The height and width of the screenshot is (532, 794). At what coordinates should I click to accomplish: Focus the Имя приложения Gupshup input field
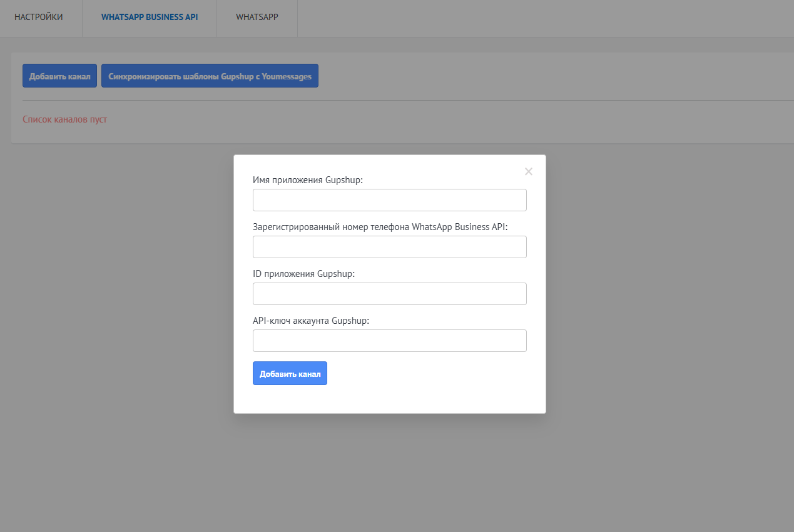[x=389, y=200]
